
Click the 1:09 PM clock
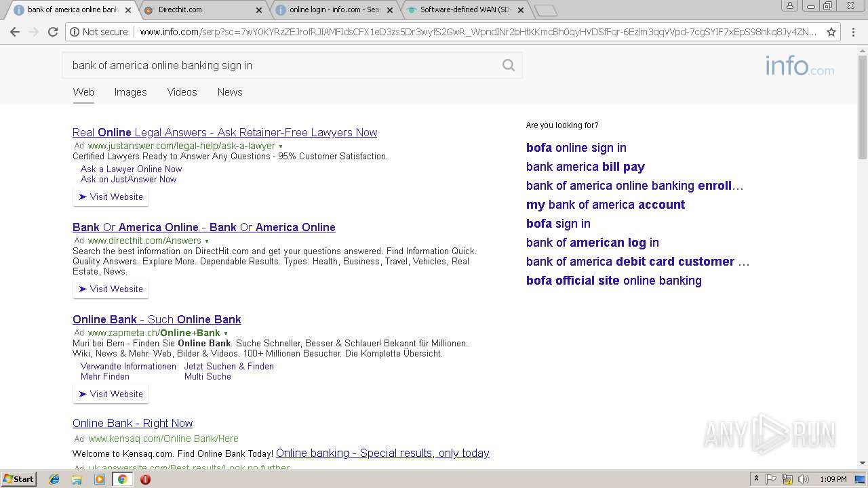point(833,479)
